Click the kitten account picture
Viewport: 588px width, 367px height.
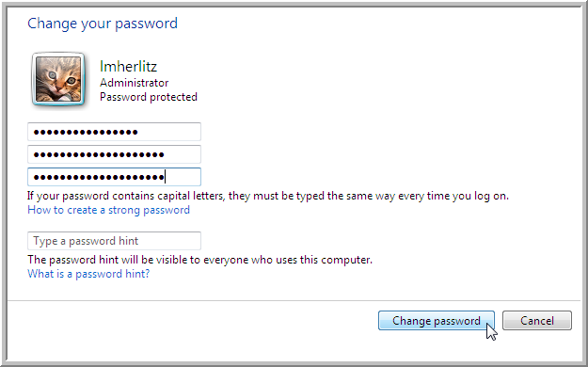point(58,79)
